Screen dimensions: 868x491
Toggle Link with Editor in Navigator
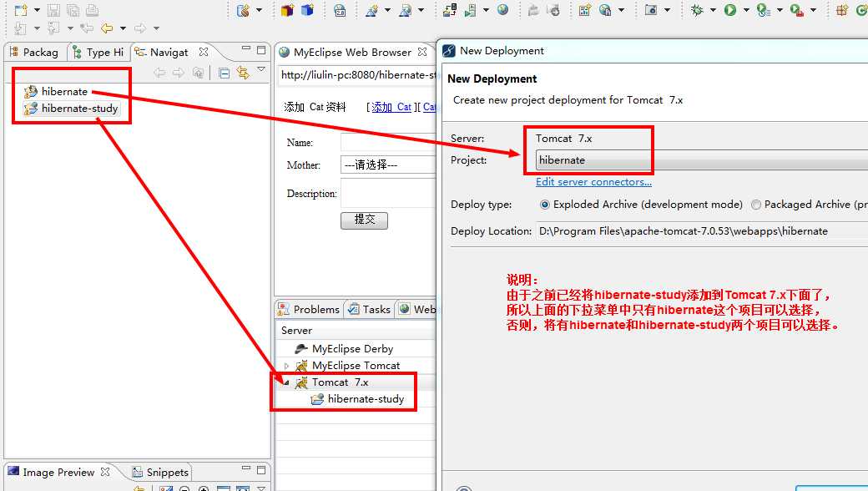tap(243, 73)
